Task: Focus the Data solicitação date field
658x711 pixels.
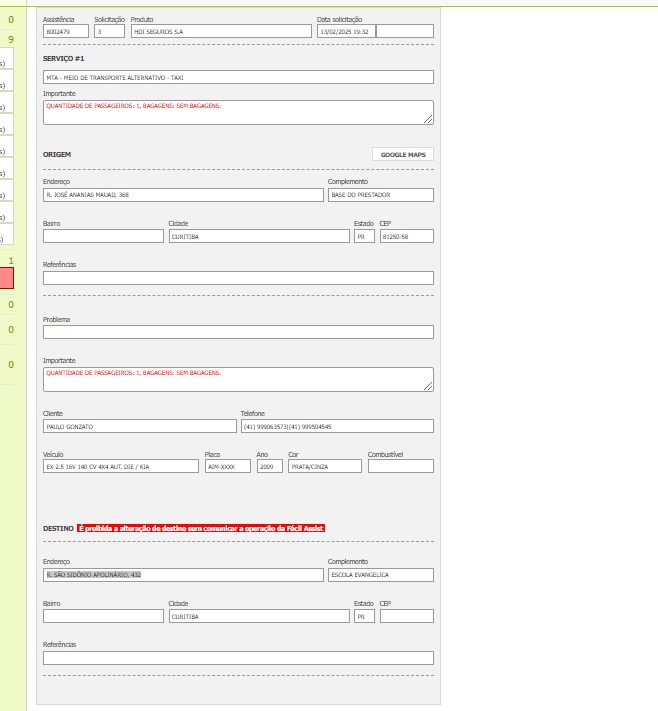Action: click(x=346, y=32)
